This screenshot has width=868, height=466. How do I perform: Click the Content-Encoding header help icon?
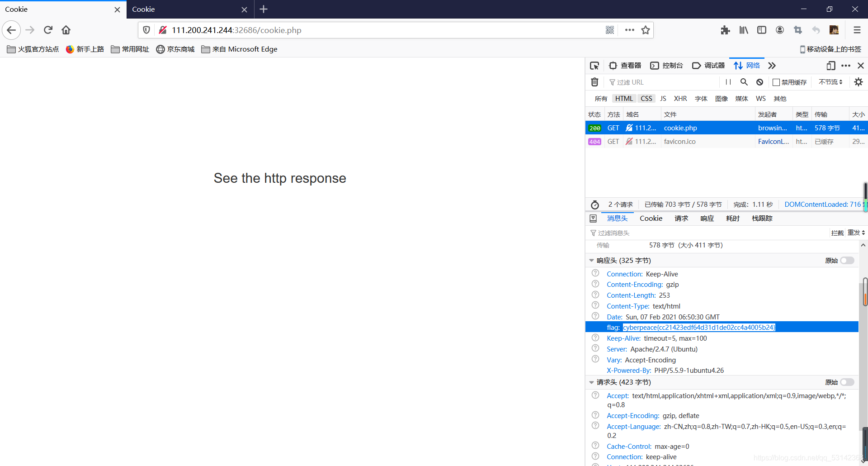[x=595, y=284]
